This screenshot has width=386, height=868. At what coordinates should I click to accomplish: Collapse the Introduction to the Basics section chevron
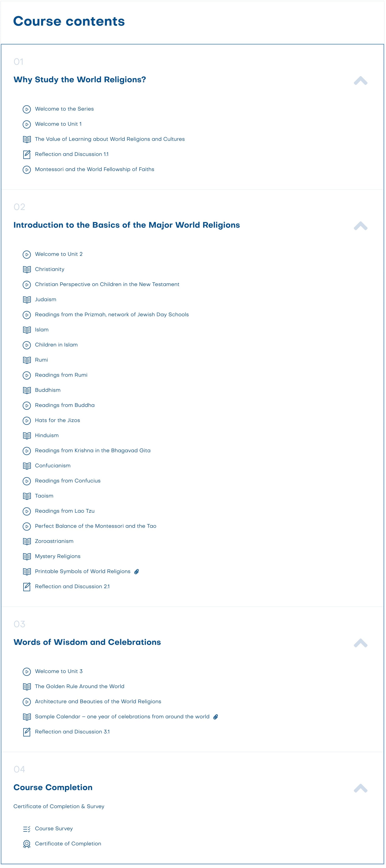pyautogui.click(x=360, y=226)
